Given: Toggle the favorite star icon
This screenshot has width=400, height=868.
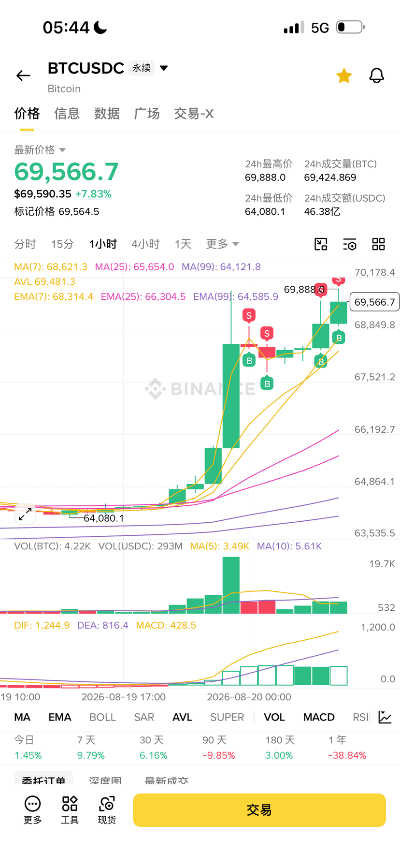Looking at the screenshot, I should 344,75.
